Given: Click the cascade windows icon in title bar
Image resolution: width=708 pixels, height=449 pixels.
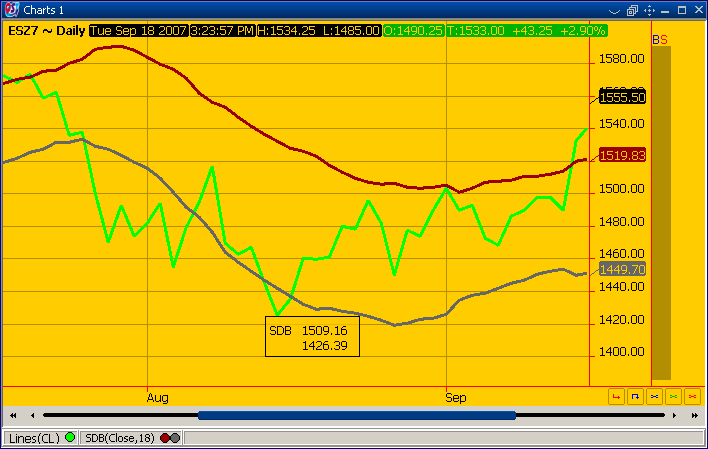Looking at the screenshot, I should (x=632, y=10).
